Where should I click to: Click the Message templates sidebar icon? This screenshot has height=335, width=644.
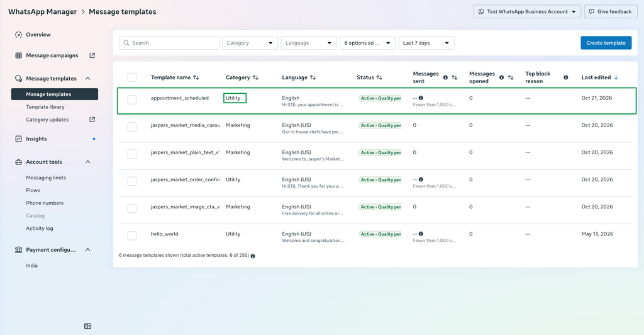coord(18,79)
